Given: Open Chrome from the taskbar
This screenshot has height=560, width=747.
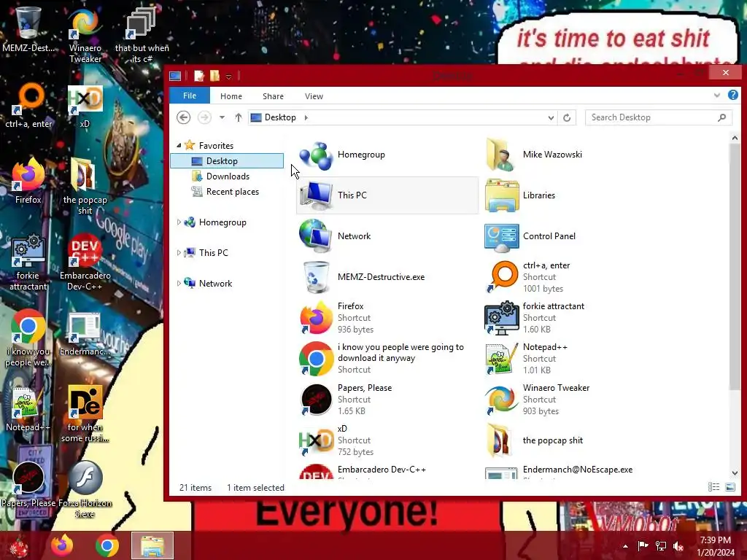Looking at the screenshot, I should tap(107, 545).
